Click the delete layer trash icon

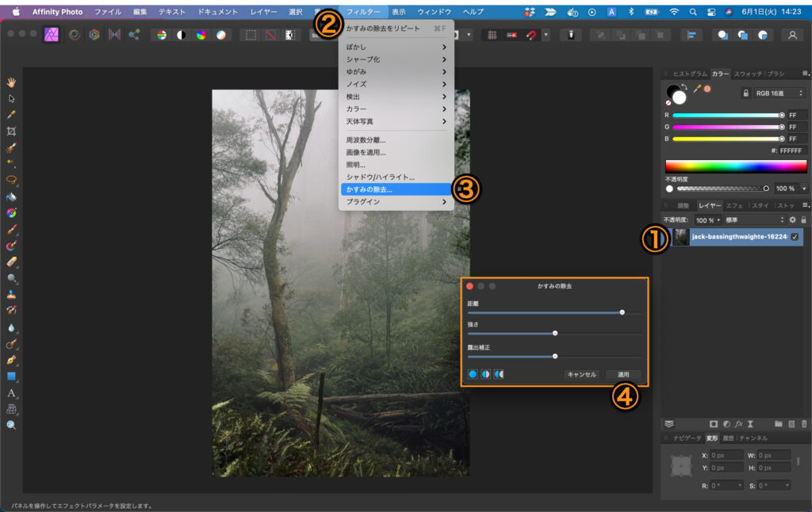tap(804, 424)
